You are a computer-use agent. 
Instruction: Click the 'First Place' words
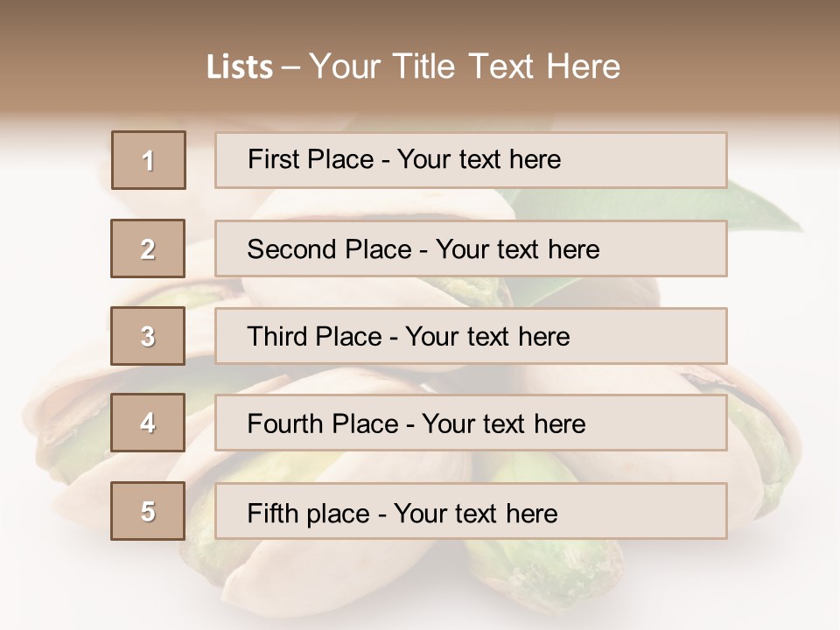pyautogui.click(x=311, y=159)
